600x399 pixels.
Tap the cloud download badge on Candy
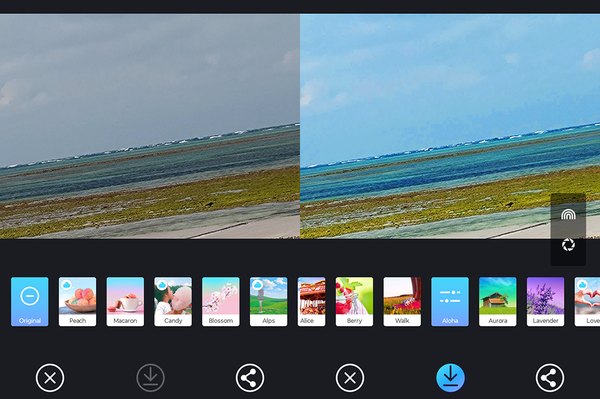click(162, 285)
